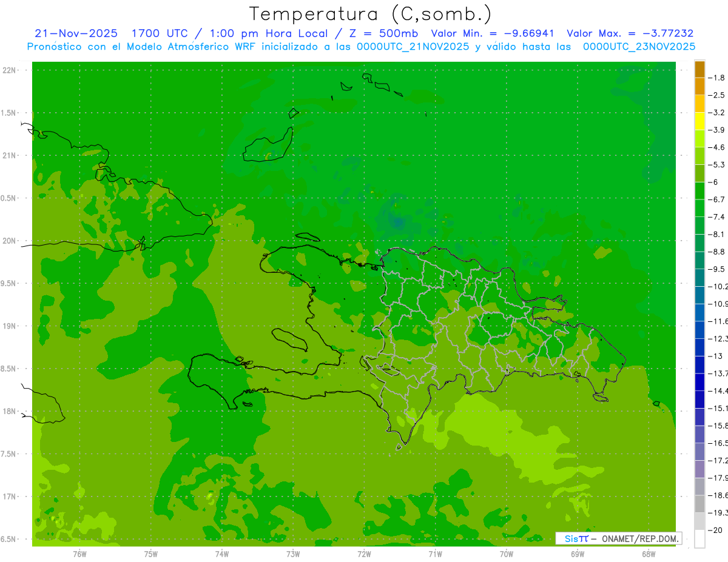Screen dimensions: 728x562
Task: Click the "72W" longitude label
Action: tap(364, 554)
